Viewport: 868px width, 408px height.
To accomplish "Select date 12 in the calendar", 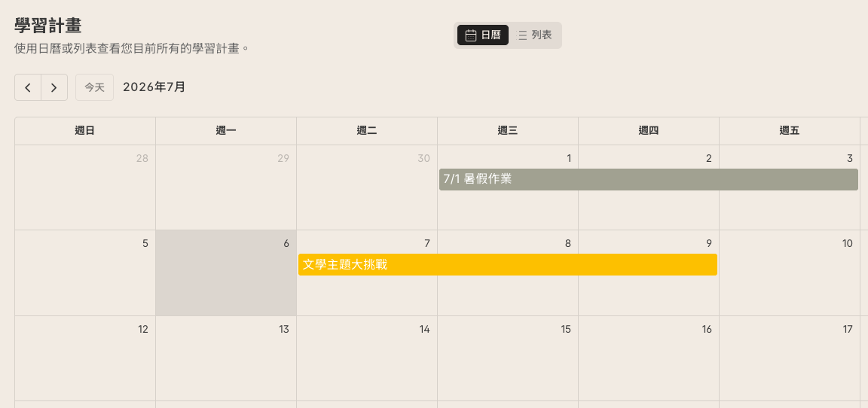I will [143, 330].
